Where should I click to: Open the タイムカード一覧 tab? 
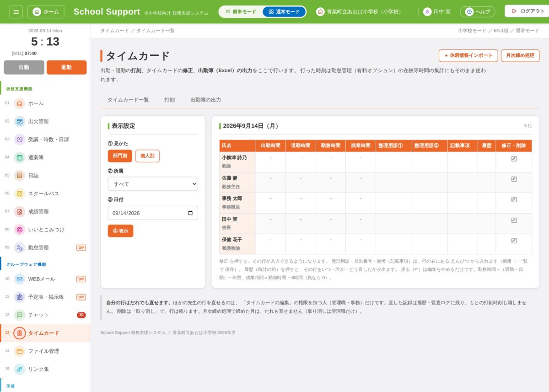point(128,100)
